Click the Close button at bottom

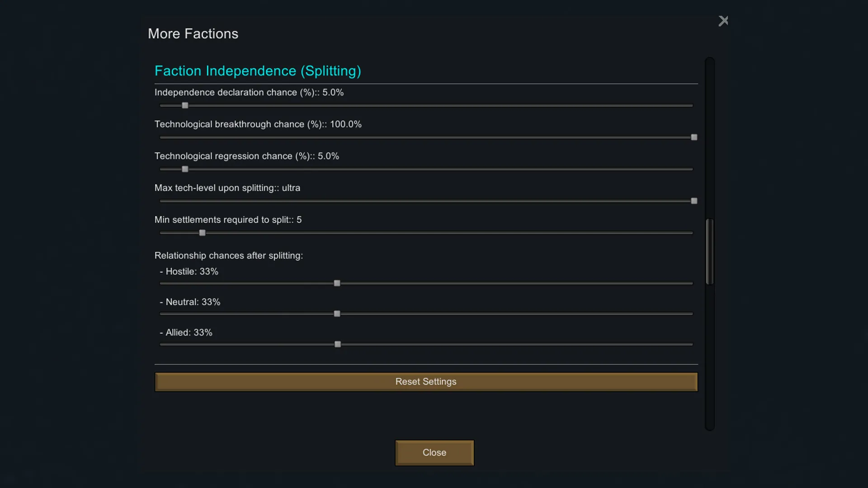(x=434, y=453)
